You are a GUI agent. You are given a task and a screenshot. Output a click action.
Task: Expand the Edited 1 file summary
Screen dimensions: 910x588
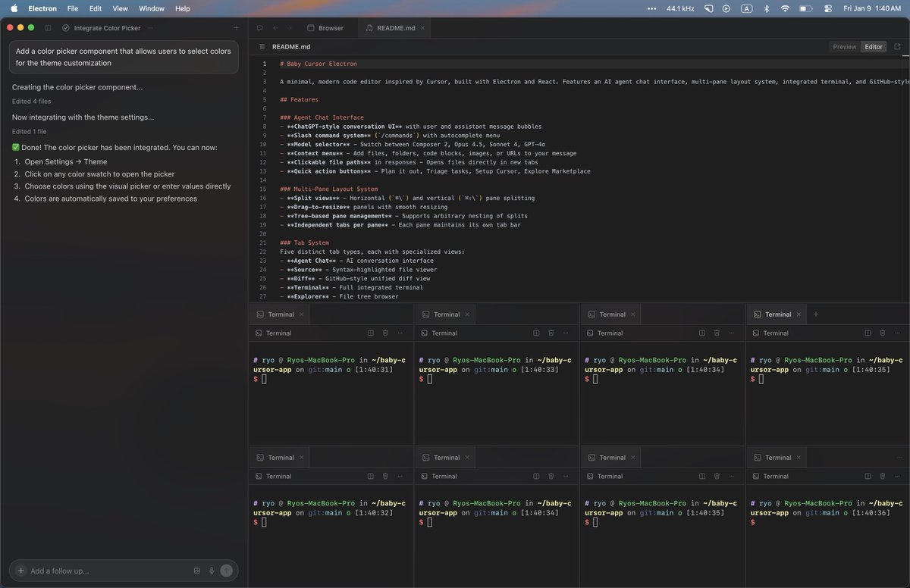[29, 131]
